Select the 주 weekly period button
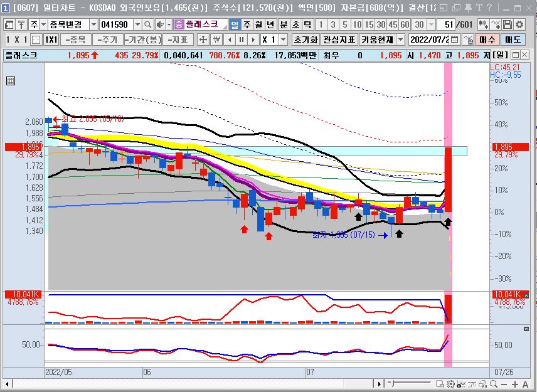537x392 pixels. click(x=247, y=24)
